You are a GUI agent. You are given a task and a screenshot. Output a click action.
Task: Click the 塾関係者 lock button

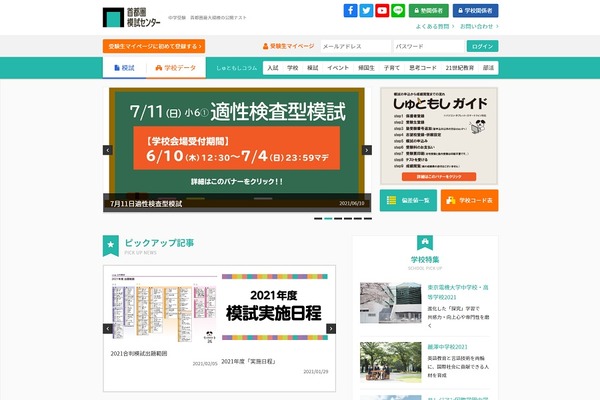click(429, 11)
